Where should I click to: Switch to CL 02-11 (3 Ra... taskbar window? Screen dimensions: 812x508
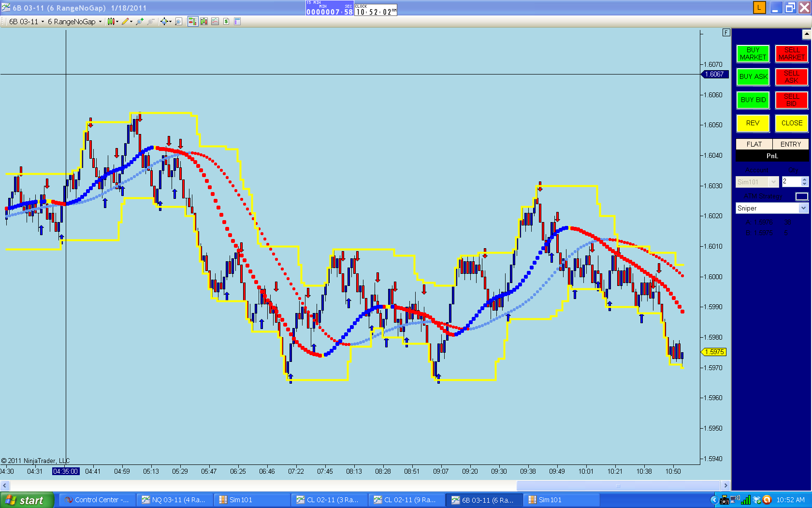click(x=329, y=500)
